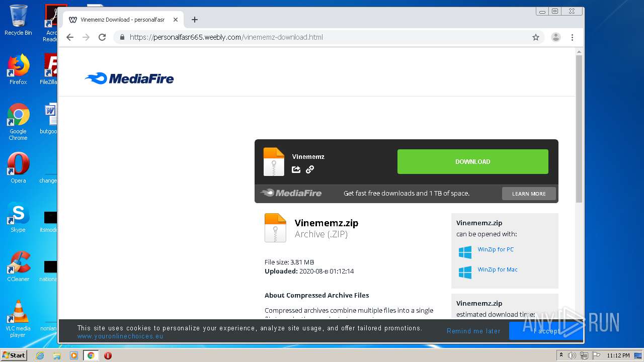Click the network tray icon
The height and width of the screenshot is (362, 644).
pos(584,355)
